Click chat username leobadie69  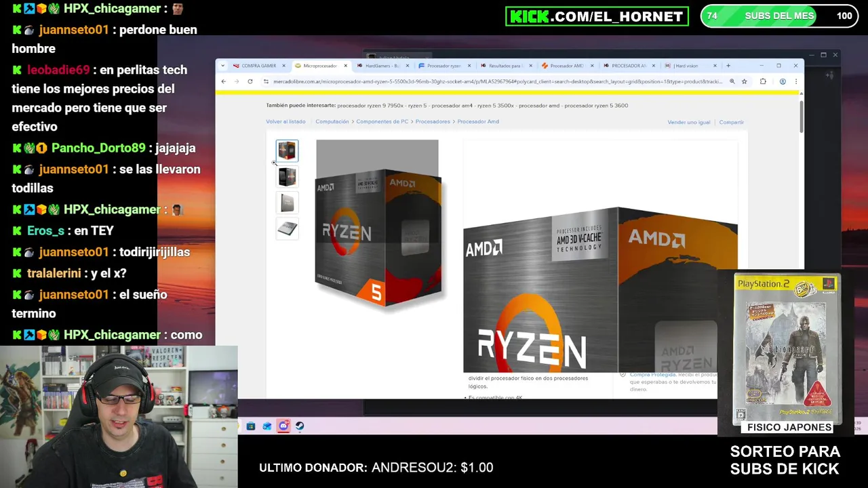click(x=58, y=70)
